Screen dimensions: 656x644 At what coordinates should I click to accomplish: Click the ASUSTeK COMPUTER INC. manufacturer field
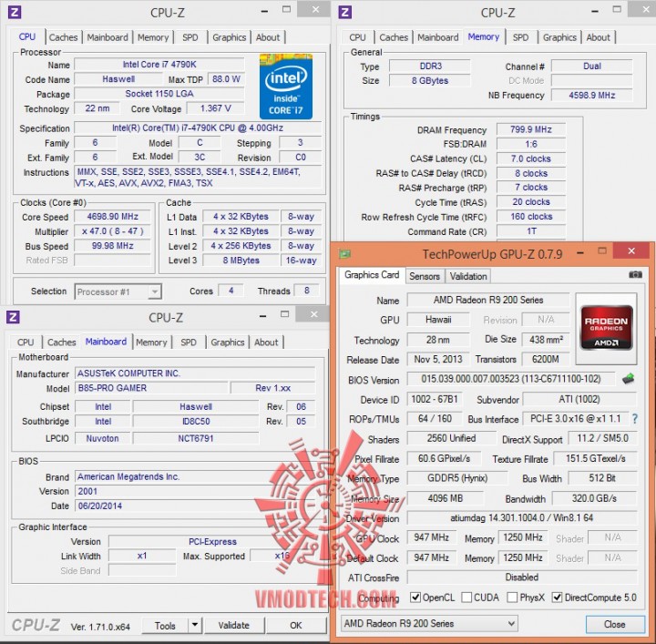click(x=195, y=373)
